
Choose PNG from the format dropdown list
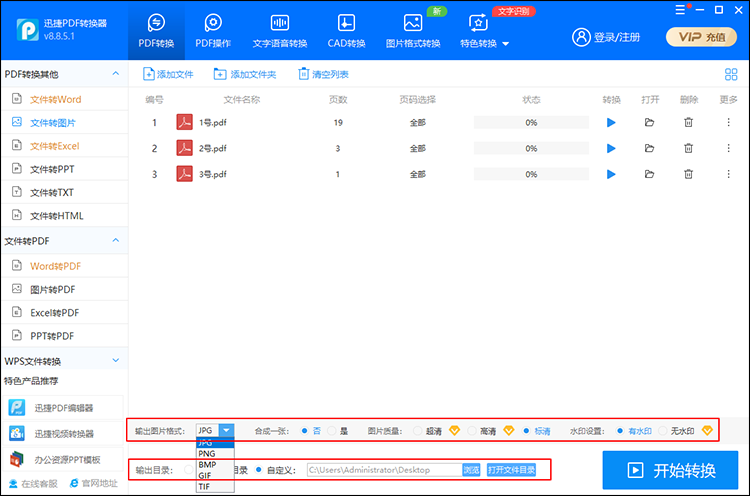[208, 453]
